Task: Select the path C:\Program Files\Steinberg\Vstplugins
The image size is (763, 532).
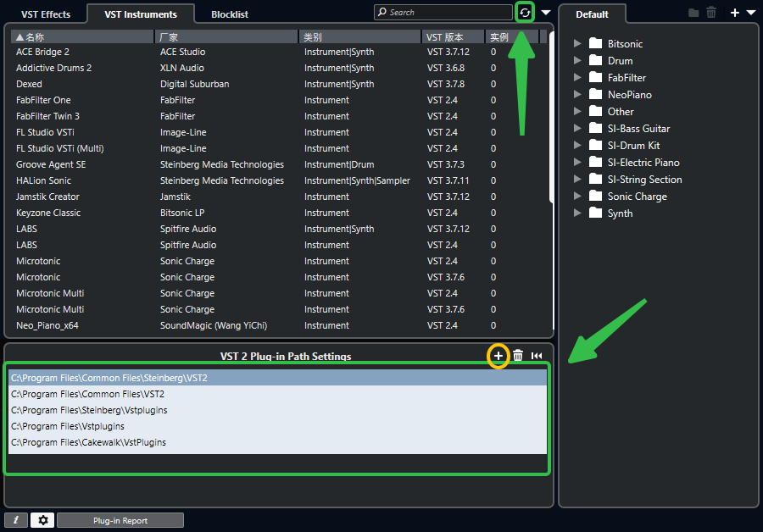Action: pos(277,410)
